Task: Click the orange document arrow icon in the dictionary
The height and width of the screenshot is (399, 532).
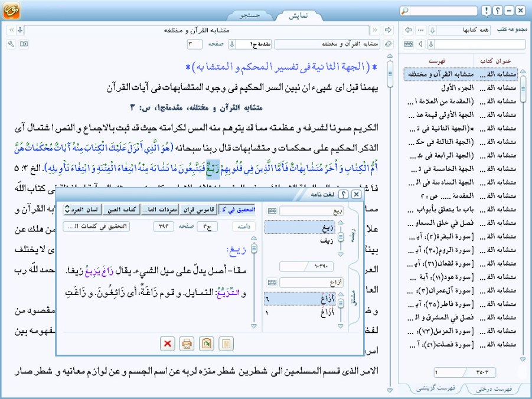Action: [x=207, y=344]
